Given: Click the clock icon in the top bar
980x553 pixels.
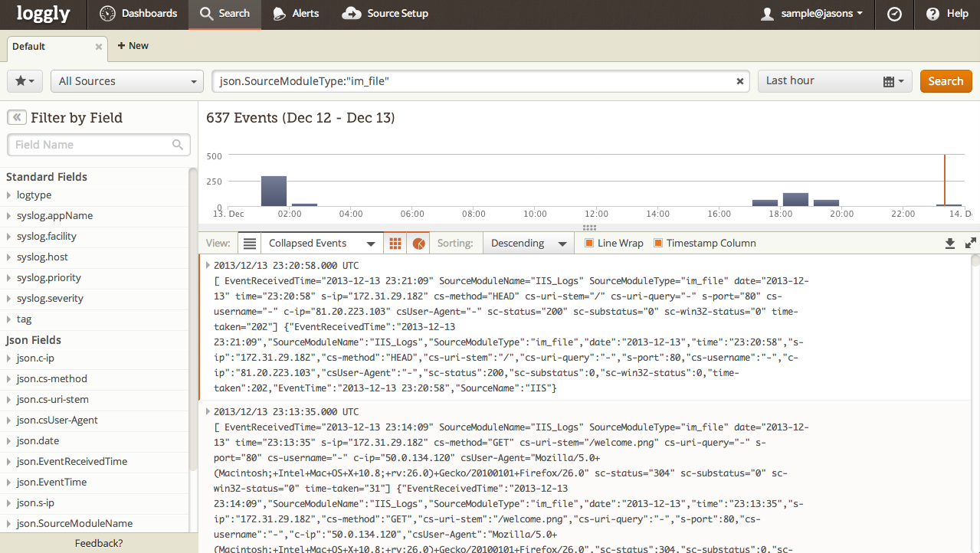Looking at the screenshot, I should (894, 14).
